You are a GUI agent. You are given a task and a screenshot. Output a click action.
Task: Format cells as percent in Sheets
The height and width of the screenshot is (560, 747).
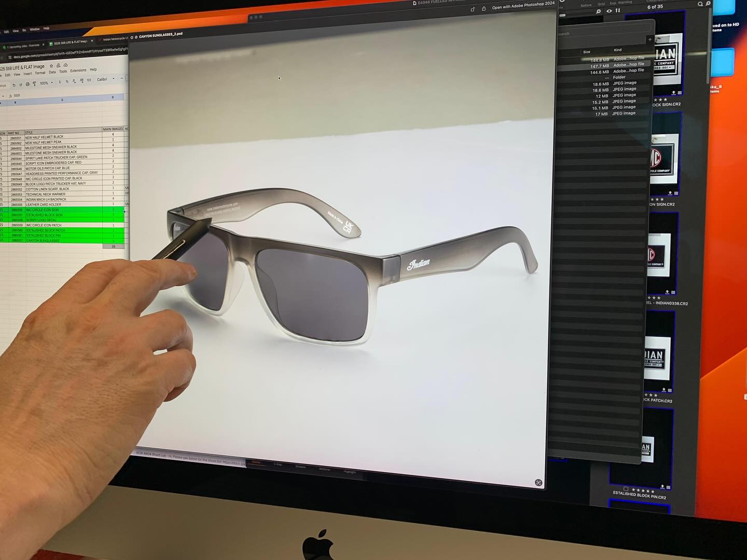(67, 81)
